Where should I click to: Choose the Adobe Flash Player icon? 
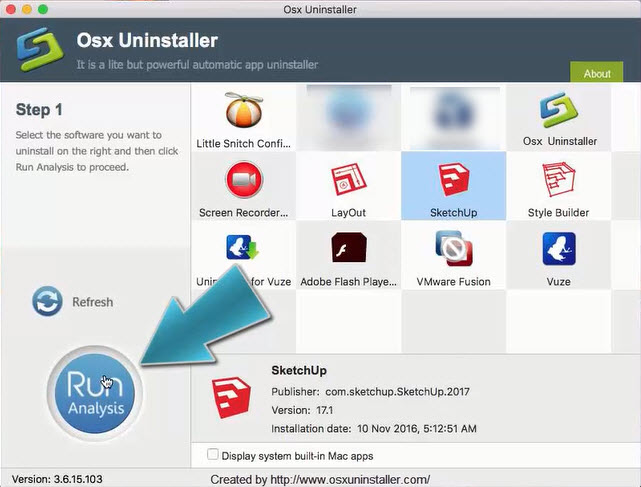(x=349, y=247)
